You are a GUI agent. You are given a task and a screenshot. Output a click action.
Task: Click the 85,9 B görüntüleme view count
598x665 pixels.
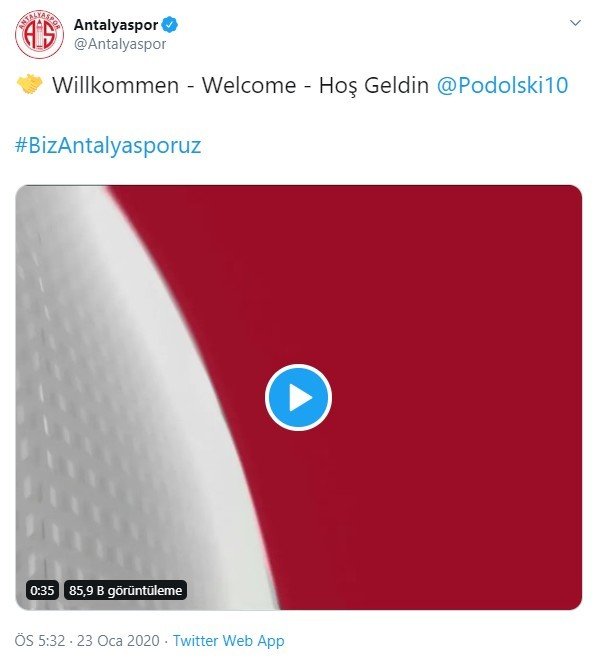point(126,590)
